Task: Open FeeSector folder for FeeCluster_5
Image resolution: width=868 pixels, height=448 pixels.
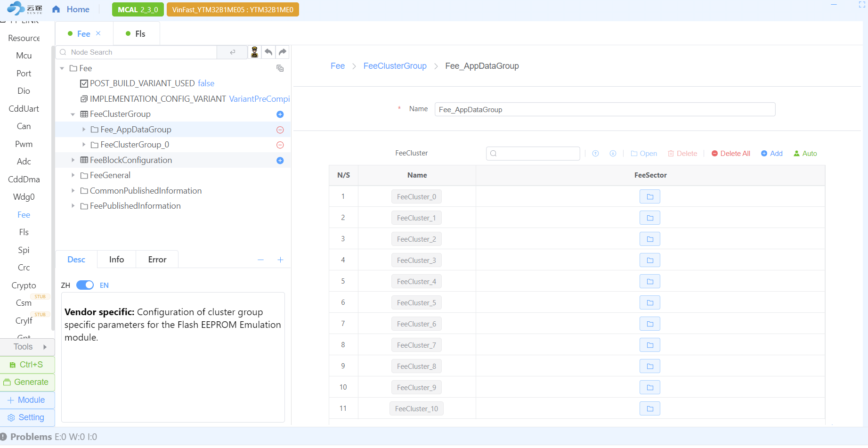Action: click(649, 302)
